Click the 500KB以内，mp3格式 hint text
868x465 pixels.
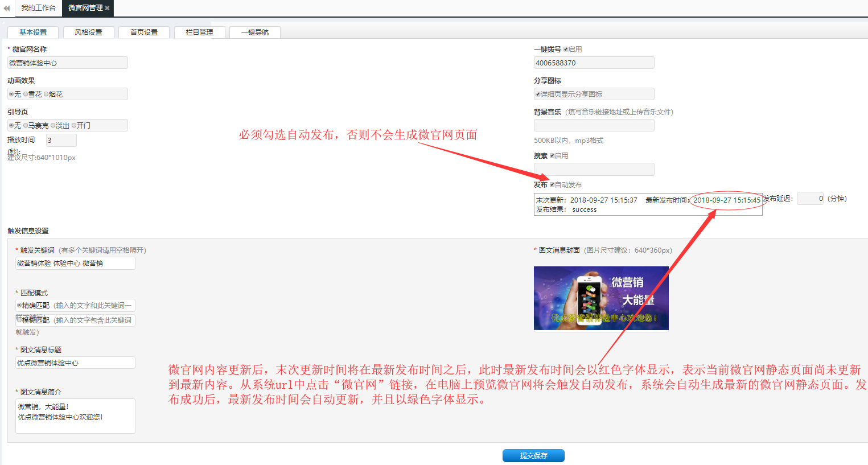pyautogui.click(x=569, y=141)
